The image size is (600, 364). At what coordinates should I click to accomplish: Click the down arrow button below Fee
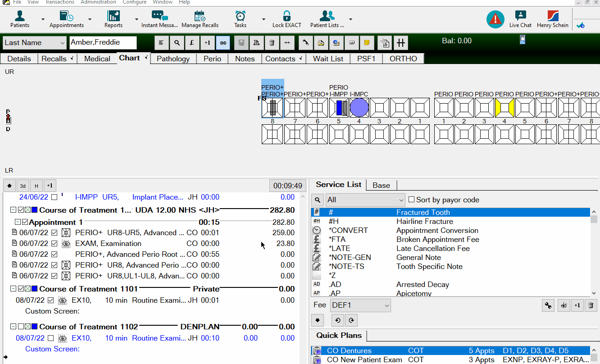click(x=318, y=320)
